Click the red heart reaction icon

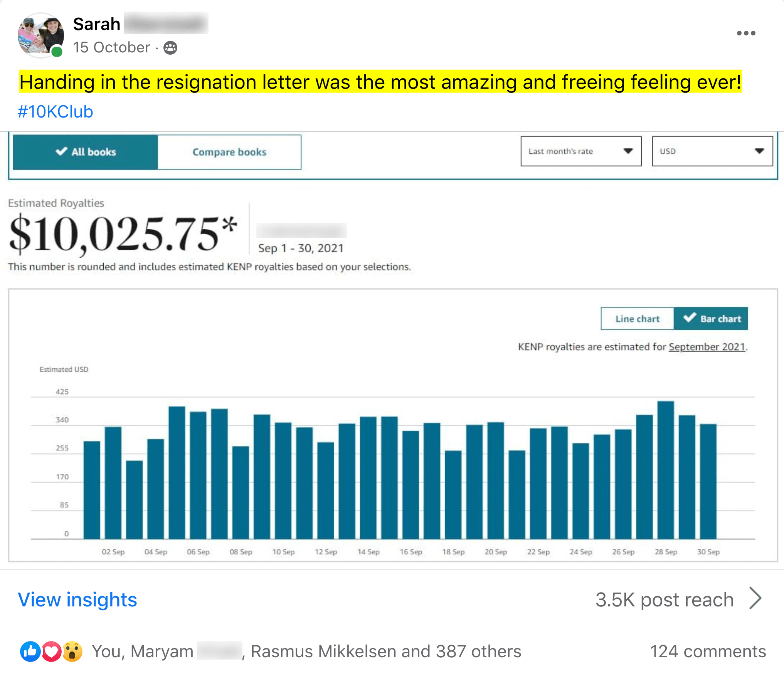pos(51,651)
